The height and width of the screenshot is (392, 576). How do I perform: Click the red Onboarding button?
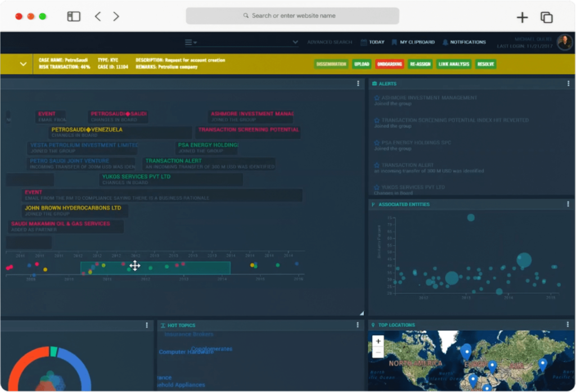(389, 64)
